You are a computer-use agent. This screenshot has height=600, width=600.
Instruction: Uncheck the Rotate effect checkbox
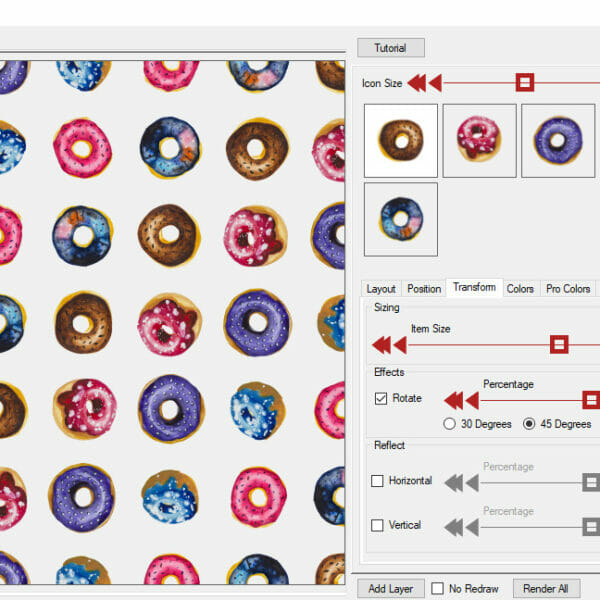(x=381, y=398)
